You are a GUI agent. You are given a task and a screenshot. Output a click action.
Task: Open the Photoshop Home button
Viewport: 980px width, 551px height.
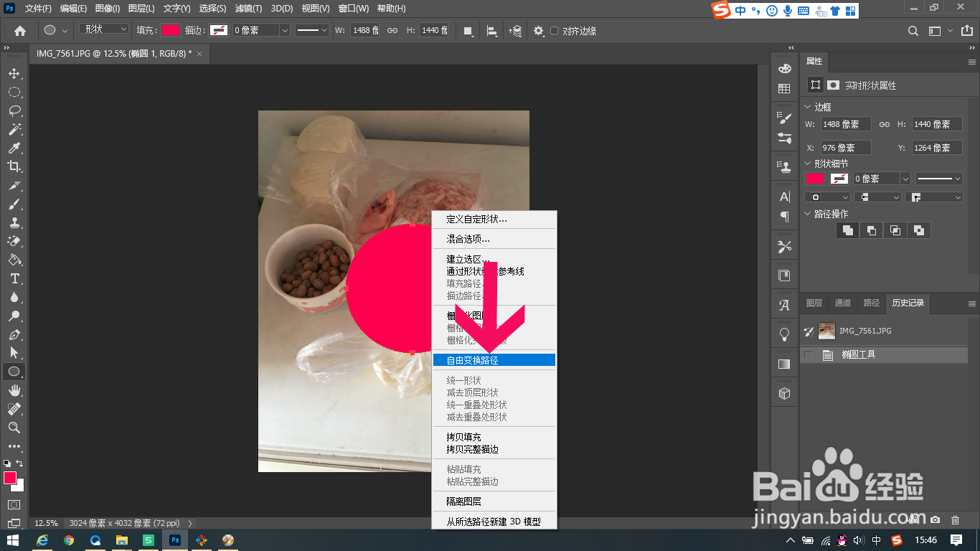tap(19, 31)
